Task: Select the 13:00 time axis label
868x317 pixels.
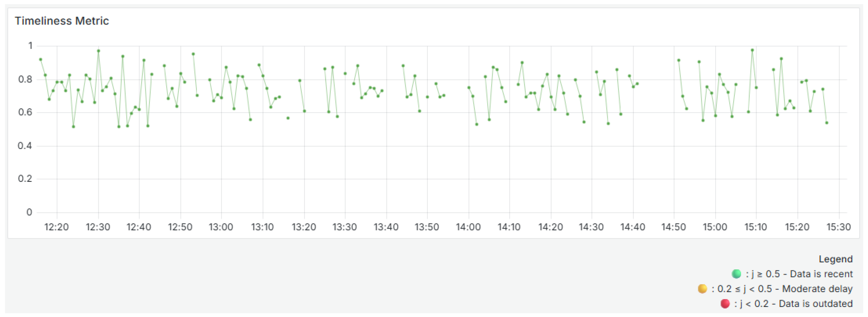Action: (221, 227)
